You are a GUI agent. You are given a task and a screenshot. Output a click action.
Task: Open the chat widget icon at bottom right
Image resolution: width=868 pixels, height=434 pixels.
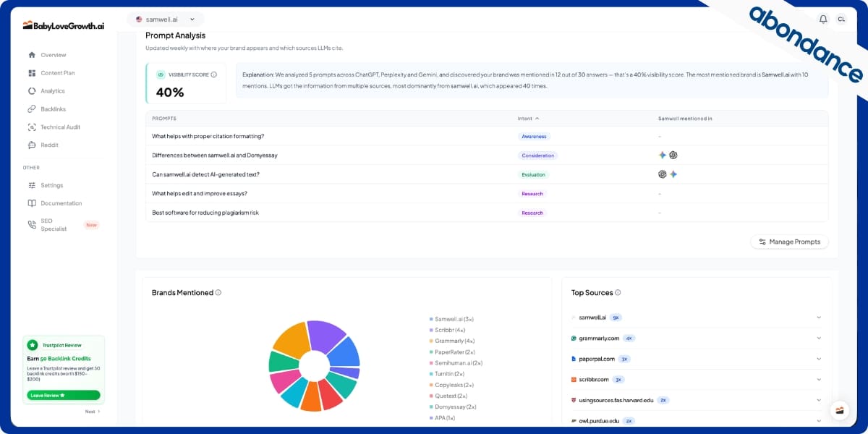[x=839, y=410]
